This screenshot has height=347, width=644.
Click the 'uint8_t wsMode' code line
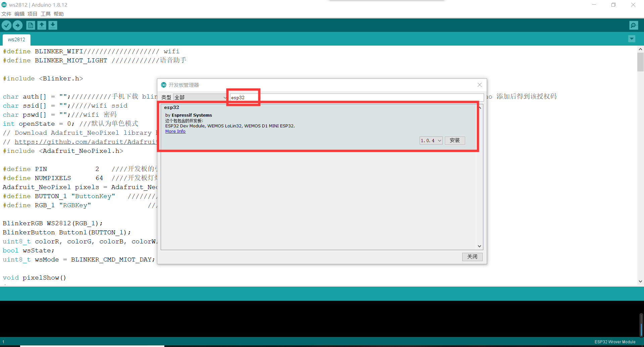pos(79,259)
